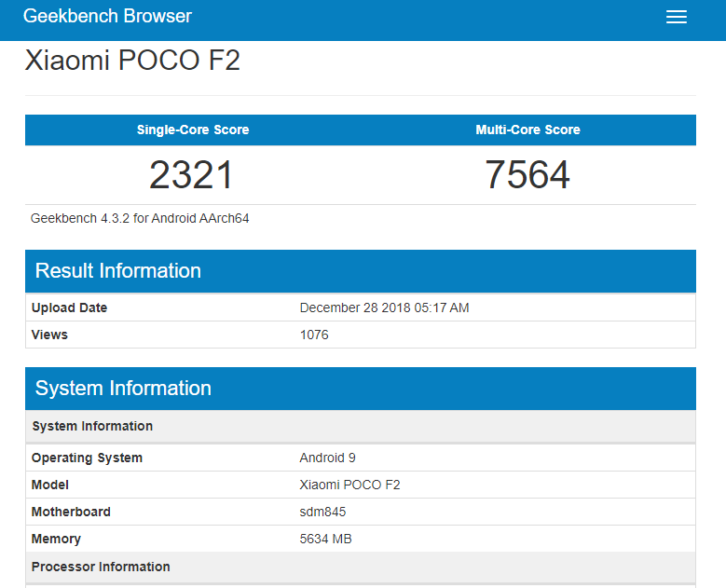The image size is (726, 588).
Task: Click the Multi-Core Score header
Action: click(527, 130)
